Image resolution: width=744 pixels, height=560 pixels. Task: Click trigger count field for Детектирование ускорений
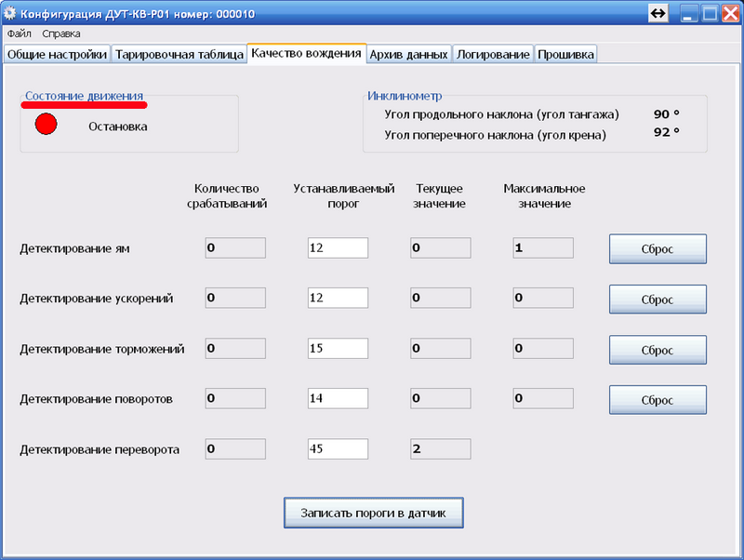pos(235,298)
